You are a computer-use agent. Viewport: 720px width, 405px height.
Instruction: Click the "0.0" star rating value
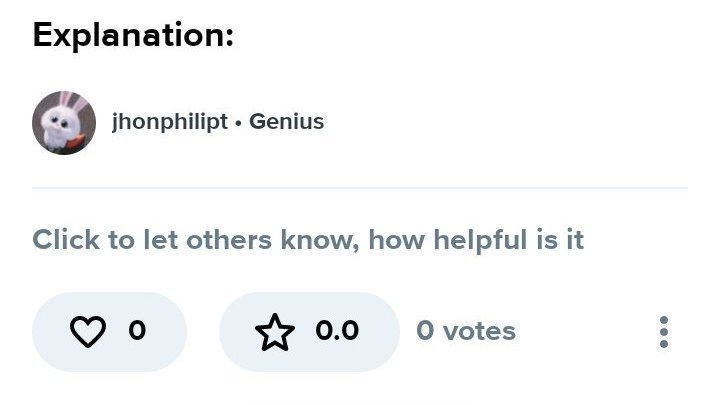(337, 331)
